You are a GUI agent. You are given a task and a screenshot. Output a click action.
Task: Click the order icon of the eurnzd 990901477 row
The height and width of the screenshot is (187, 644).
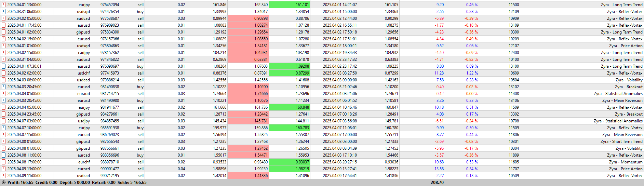click(x=4, y=169)
